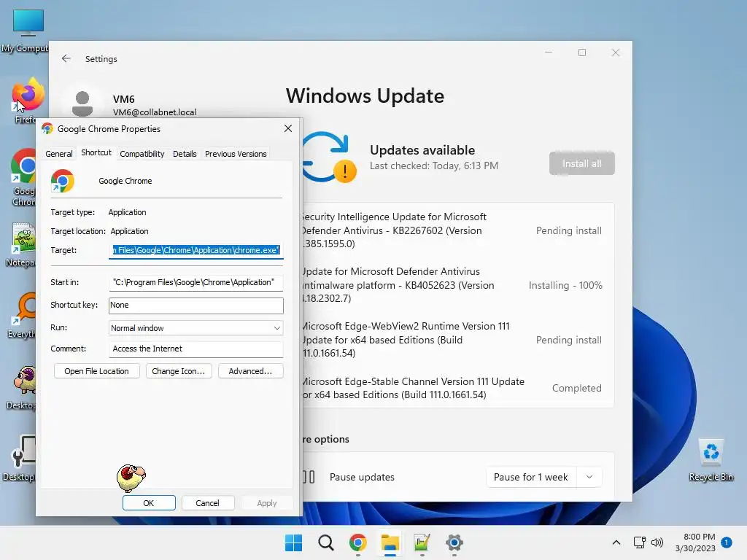Open File Explorer from the taskbar
The height and width of the screenshot is (560, 747).
pyautogui.click(x=390, y=542)
